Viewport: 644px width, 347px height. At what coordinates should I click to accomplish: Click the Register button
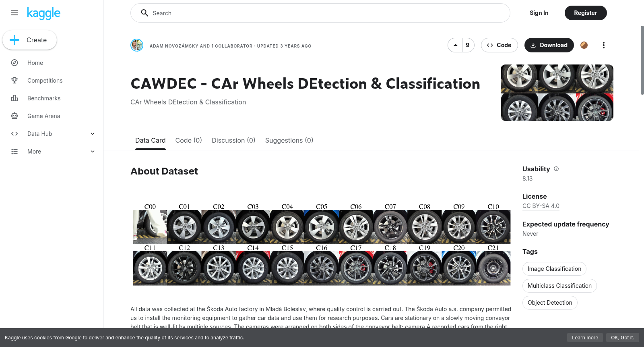pyautogui.click(x=586, y=13)
